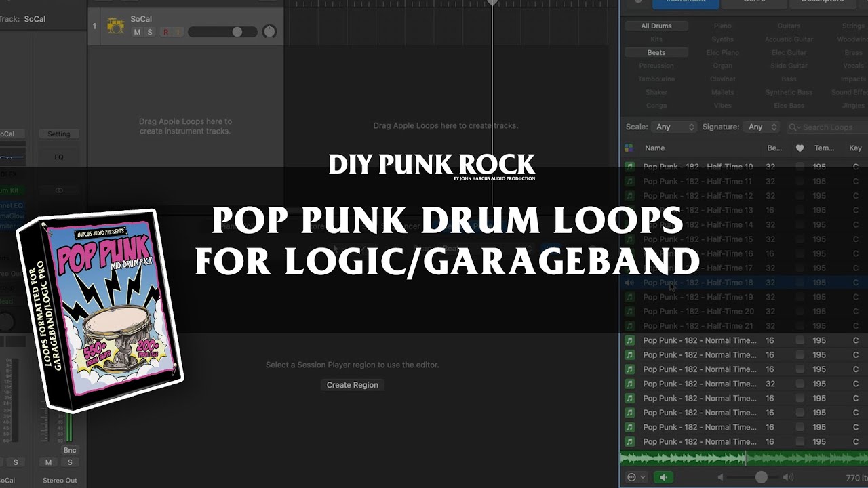868x488 pixels.
Task: Tick favorite checkbox for Half-Time 21
Action: pyautogui.click(x=800, y=326)
